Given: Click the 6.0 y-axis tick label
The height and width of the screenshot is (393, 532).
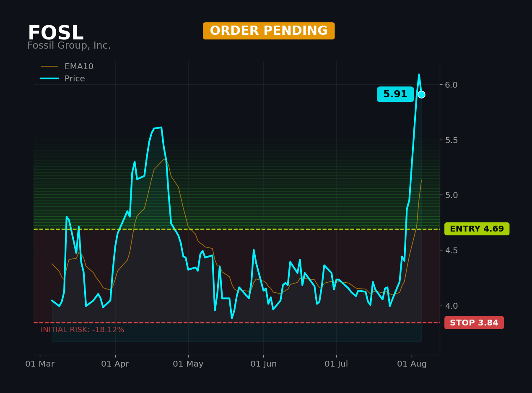Looking at the screenshot, I should [452, 85].
